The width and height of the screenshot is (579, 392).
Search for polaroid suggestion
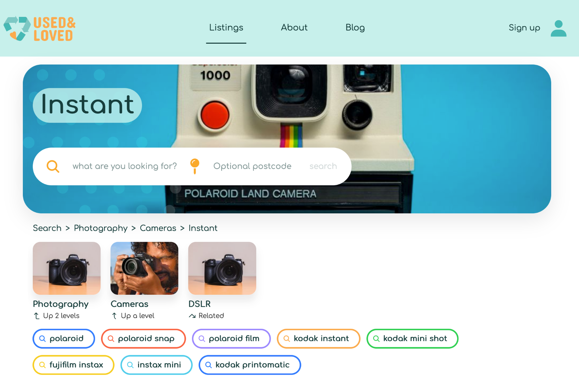64,339
